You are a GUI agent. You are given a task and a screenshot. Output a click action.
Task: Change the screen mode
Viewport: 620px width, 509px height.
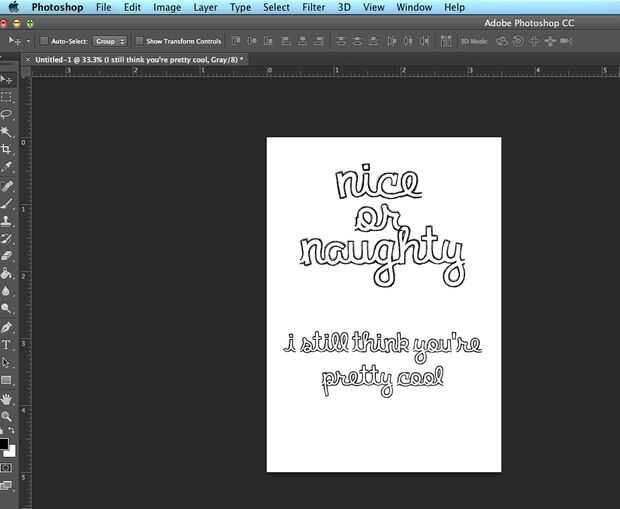(6, 485)
